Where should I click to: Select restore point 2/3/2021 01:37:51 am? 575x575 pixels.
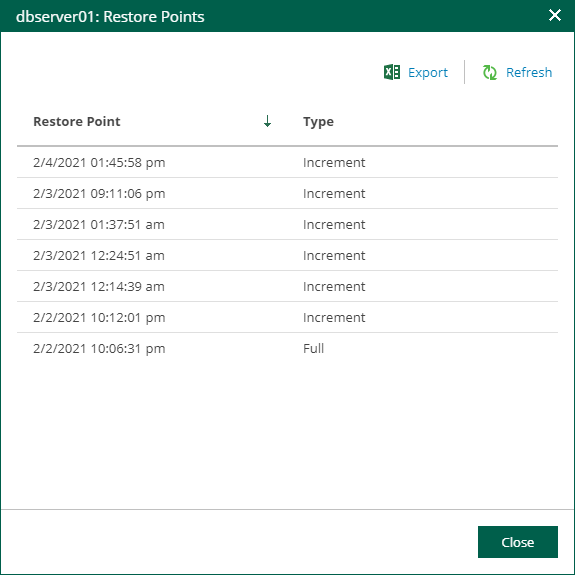tap(287, 224)
